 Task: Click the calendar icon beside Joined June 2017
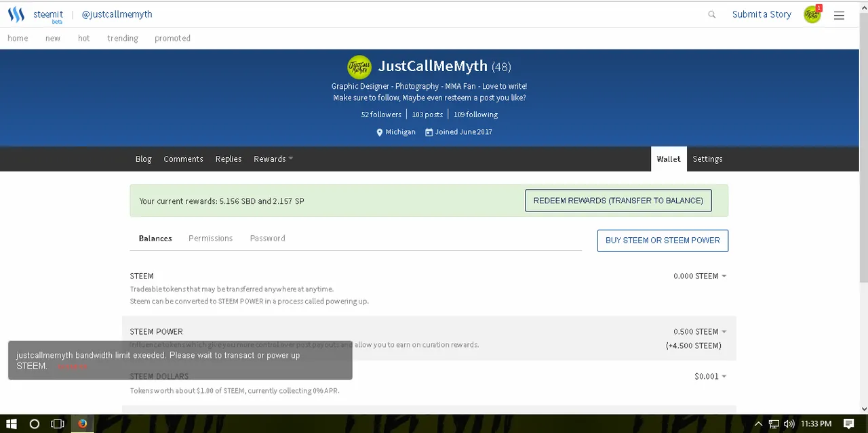[429, 132]
